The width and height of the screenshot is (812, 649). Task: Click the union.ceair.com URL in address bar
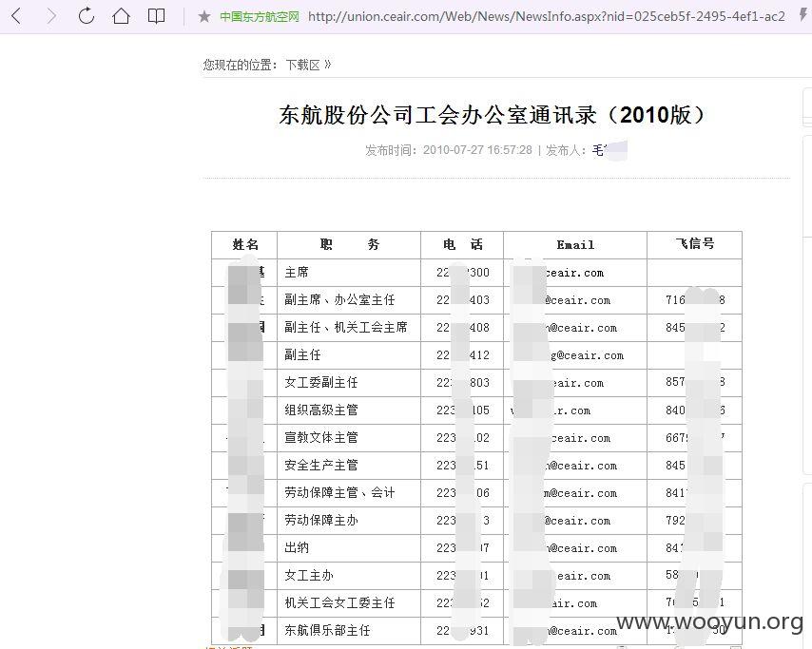(x=547, y=16)
